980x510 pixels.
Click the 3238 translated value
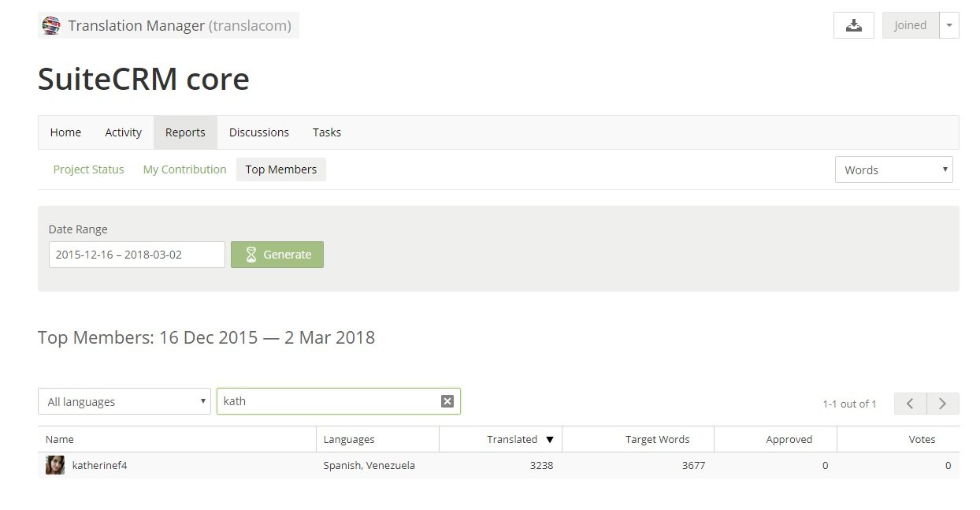point(541,465)
